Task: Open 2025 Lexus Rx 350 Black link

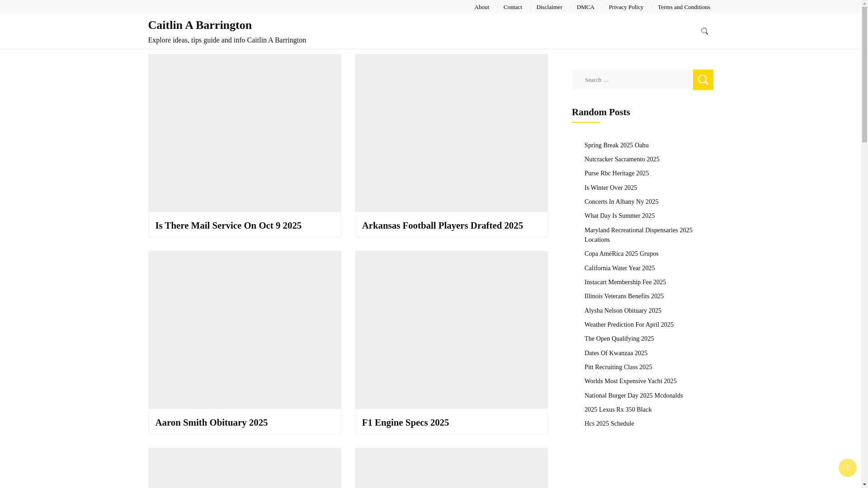Action: point(618,409)
